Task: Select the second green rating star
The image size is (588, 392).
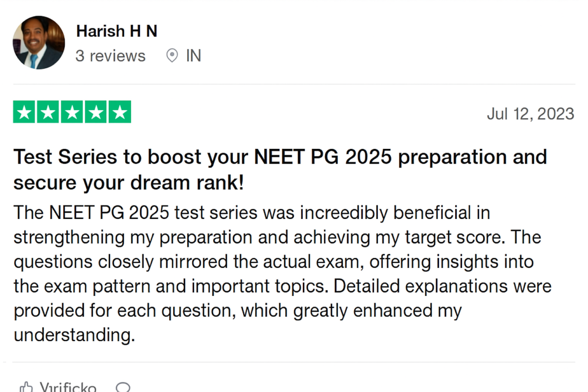Action: point(49,112)
